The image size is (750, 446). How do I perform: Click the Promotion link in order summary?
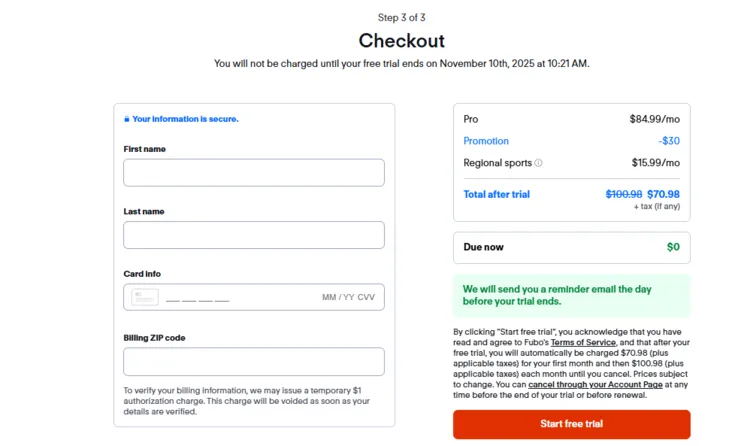(486, 141)
